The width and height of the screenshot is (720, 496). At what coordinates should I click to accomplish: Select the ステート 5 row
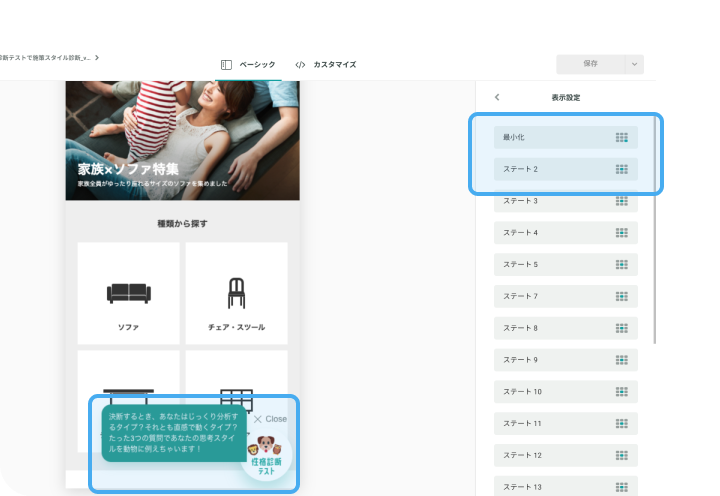pyautogui.click(x=566, y=265)
